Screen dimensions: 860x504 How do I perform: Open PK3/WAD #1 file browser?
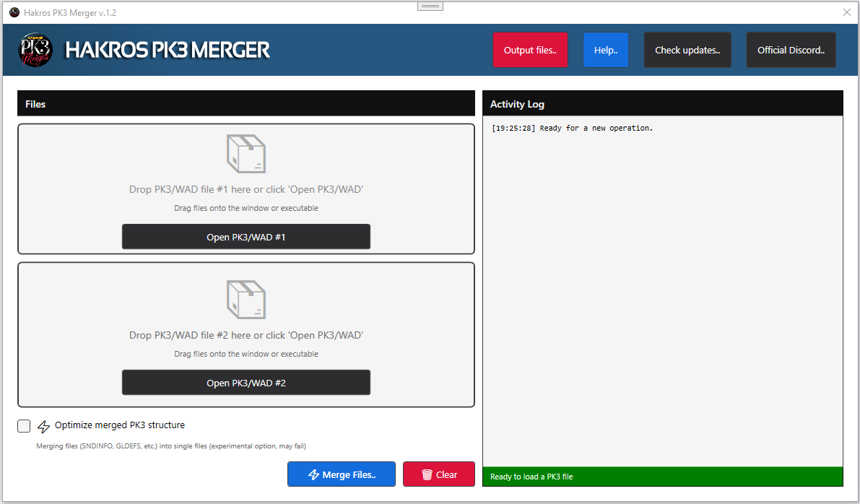(246, 237)
